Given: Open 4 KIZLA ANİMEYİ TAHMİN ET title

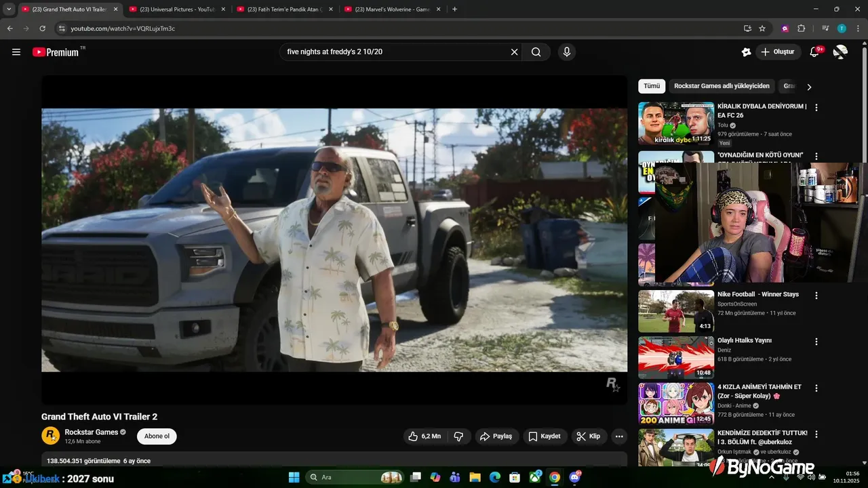Looking at the screenshot, I should coord(759,391).
